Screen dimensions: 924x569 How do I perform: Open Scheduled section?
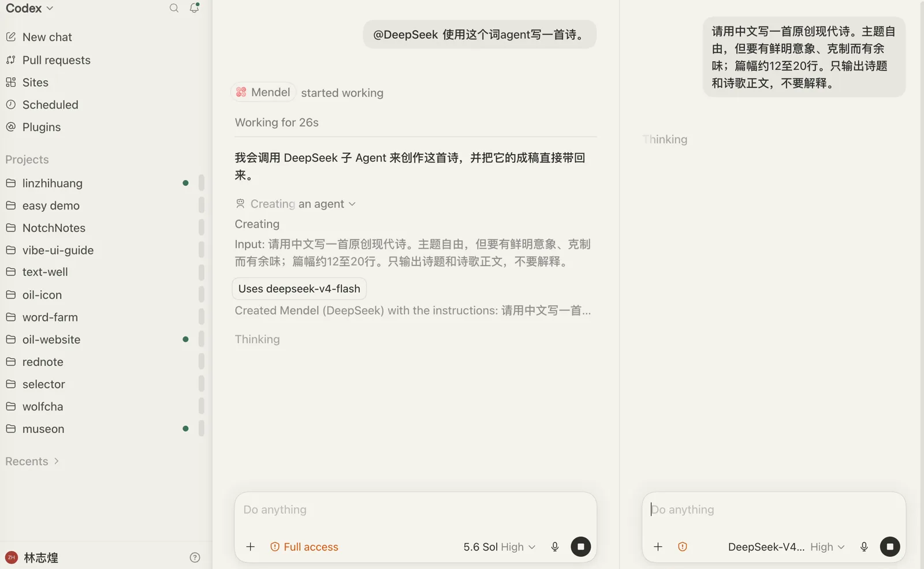(50, 104)
